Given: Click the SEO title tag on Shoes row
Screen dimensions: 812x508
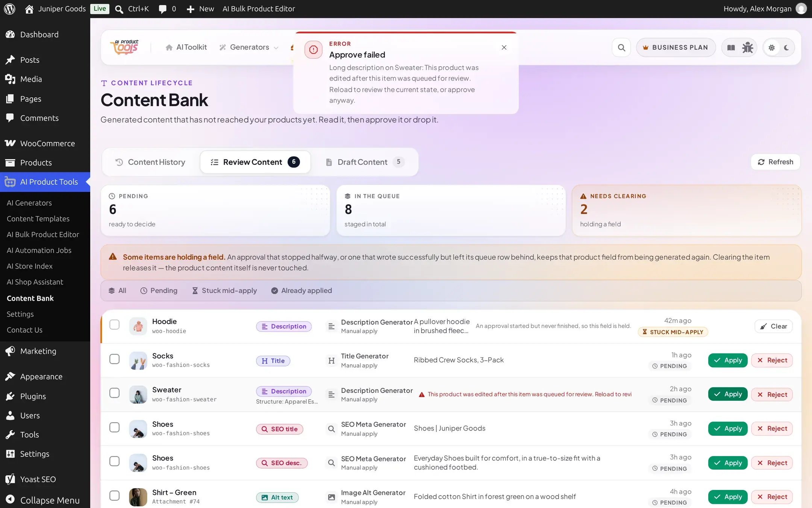Looking at the screenshot, I should (280, 429).
